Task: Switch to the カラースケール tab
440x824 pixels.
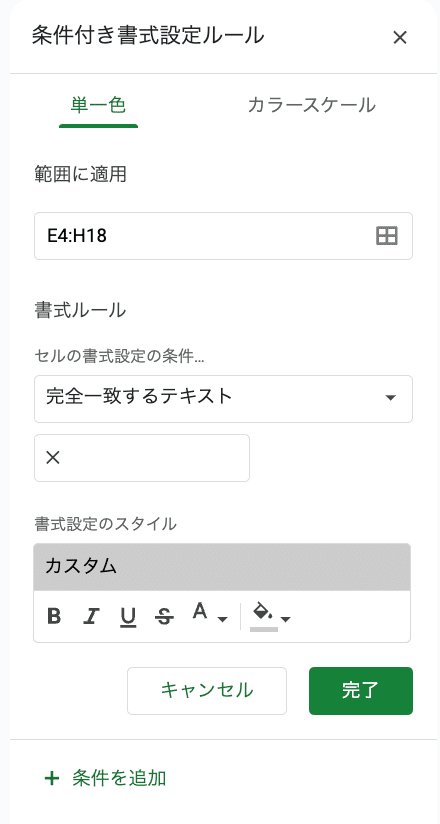Action: 311,105
